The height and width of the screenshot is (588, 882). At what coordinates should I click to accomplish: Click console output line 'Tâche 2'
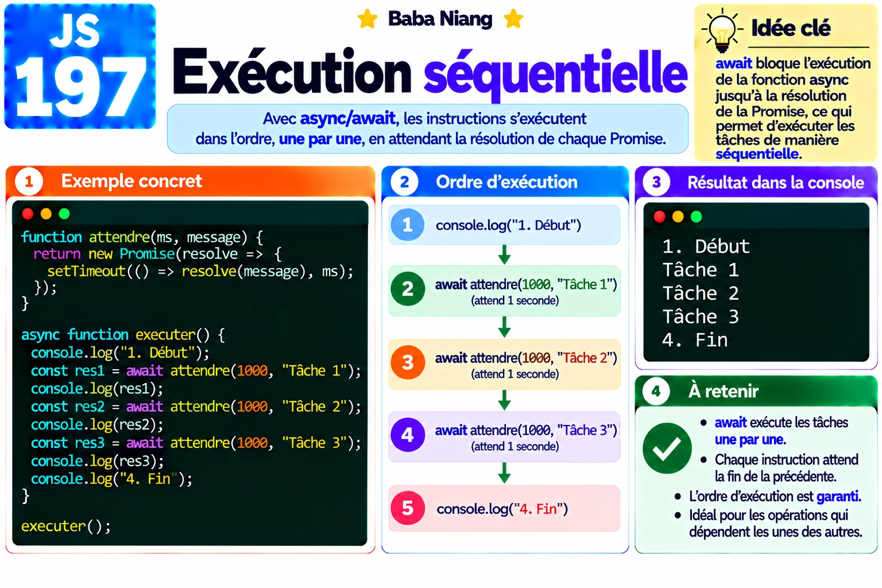[701, 293]
